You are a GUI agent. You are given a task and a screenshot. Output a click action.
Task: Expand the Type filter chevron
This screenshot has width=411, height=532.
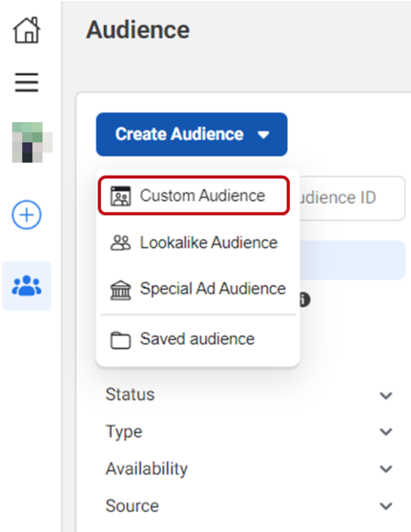pos(386,432)
